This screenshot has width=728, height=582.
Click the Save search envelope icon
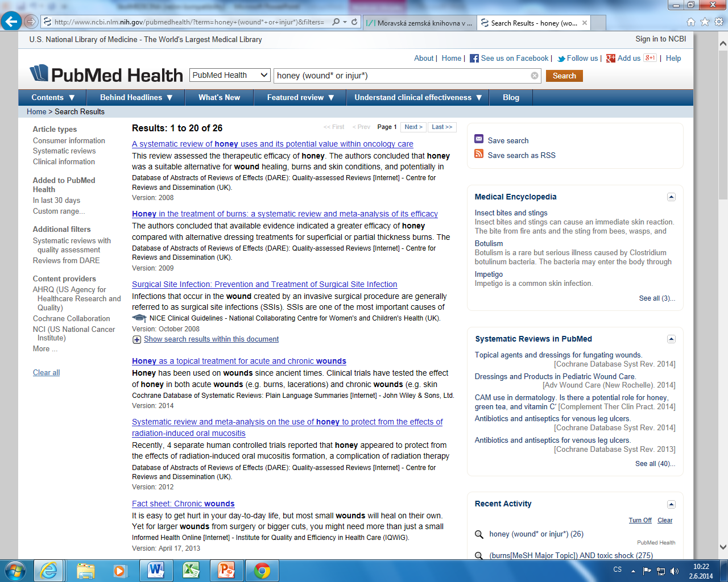[x=479, y=139]
